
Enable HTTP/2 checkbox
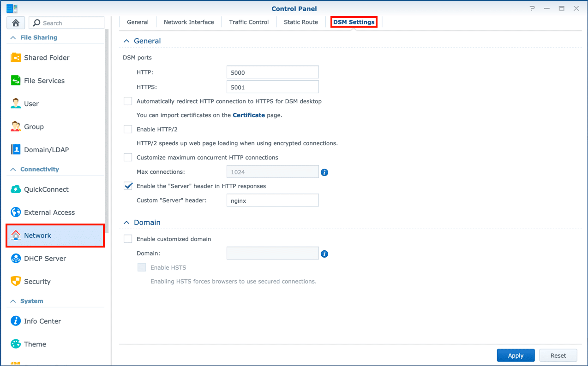coord(128,130)
